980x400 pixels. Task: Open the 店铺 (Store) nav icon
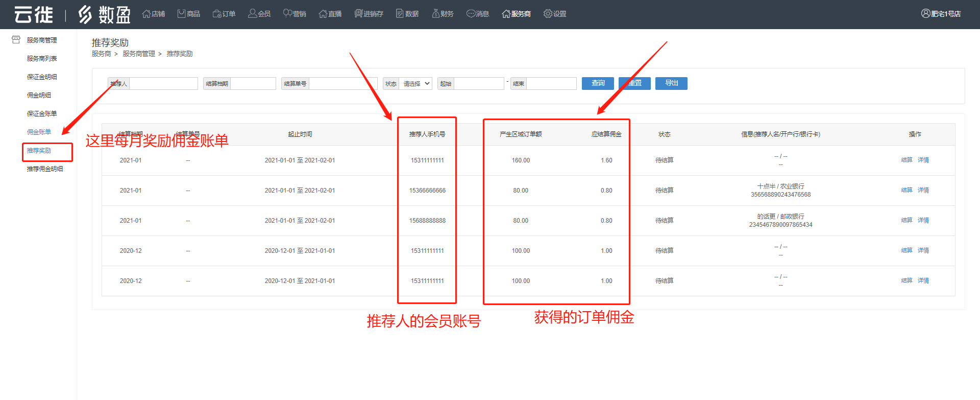(146, 14)
